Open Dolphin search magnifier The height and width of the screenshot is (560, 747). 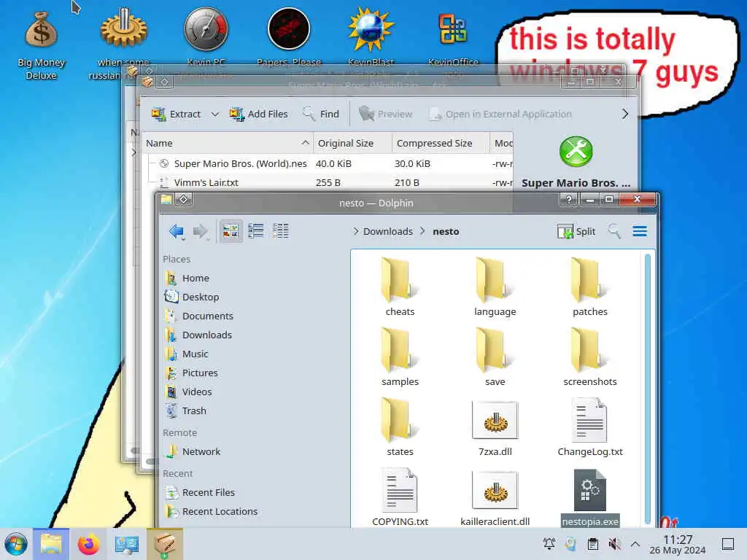614,231
